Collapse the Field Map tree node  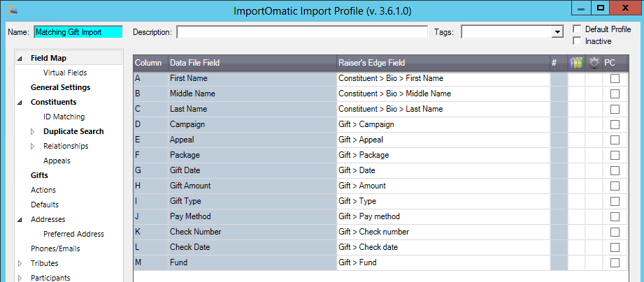(x=20, y=59)
